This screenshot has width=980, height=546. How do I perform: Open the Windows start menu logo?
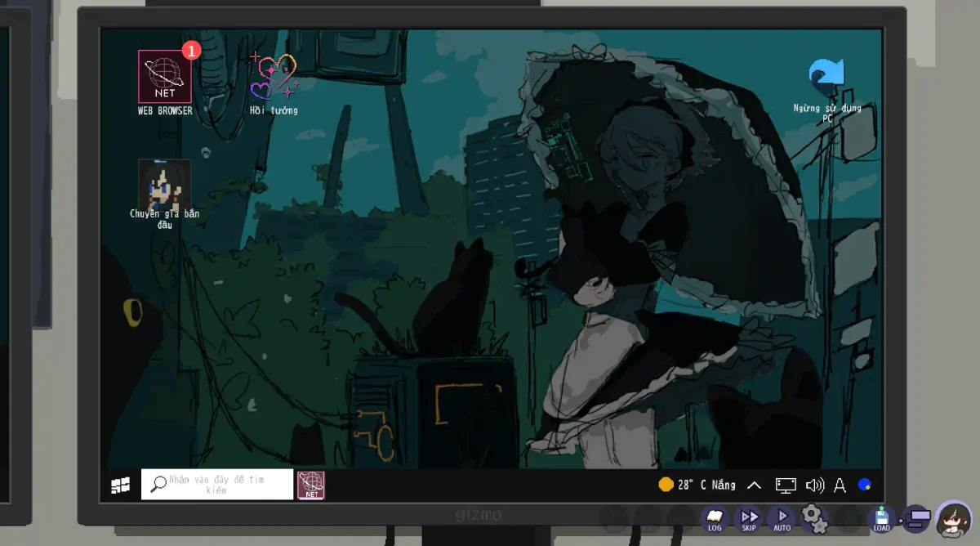tap(121, 486)
